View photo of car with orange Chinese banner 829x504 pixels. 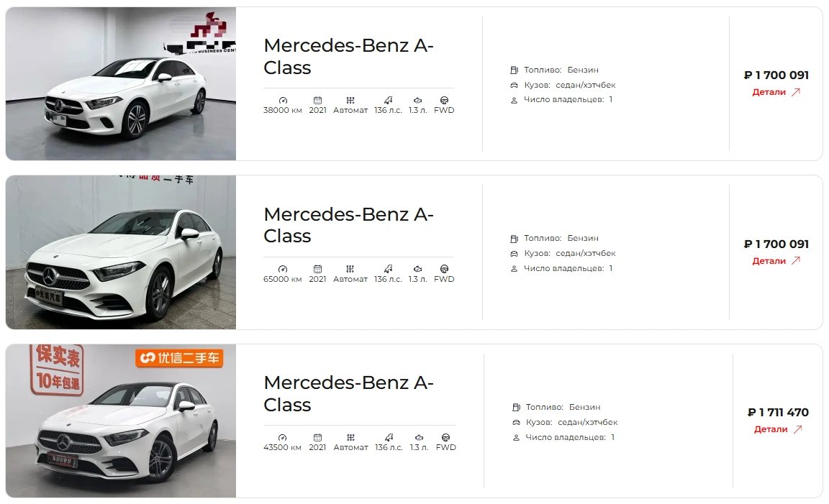121,421
